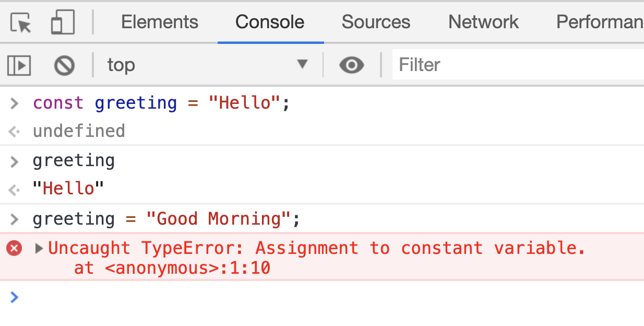The width and height of the screenshot is (644, 326).
Task: Select the Console tab
Action: [270, 22]
